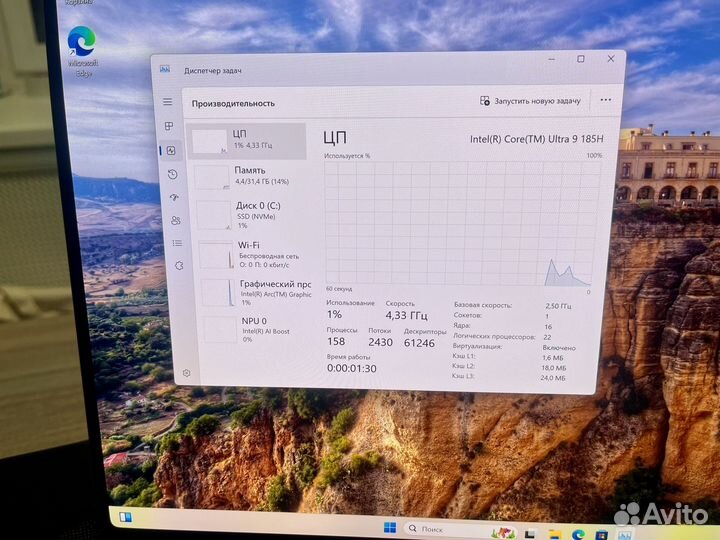Click the L2 cache value '18,0 МБ'

[x=554, y=368]
